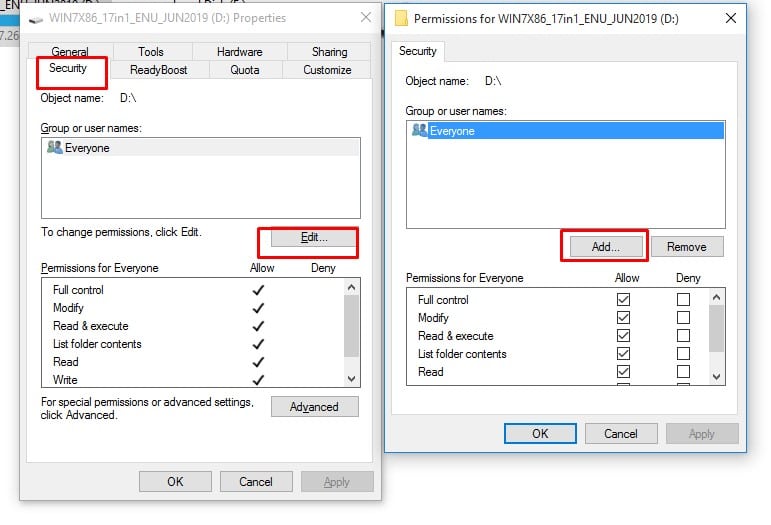Select the ReadyBoost tab
This screenshot has width=771, height=525.
pyautogui.click(x=158, y=70)
